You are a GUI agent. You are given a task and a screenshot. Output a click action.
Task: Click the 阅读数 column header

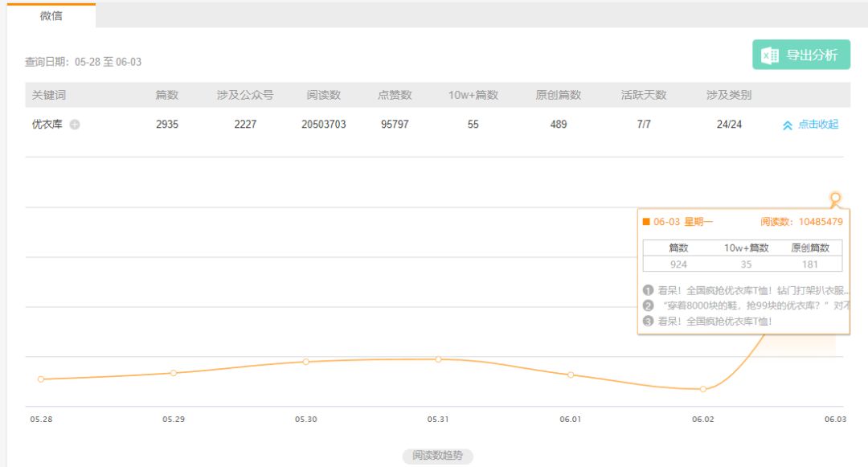(x=324, y=95)
